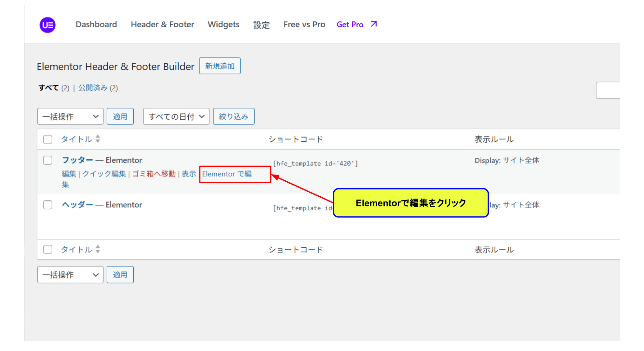Click 編集 under フッター

(69, 174)
